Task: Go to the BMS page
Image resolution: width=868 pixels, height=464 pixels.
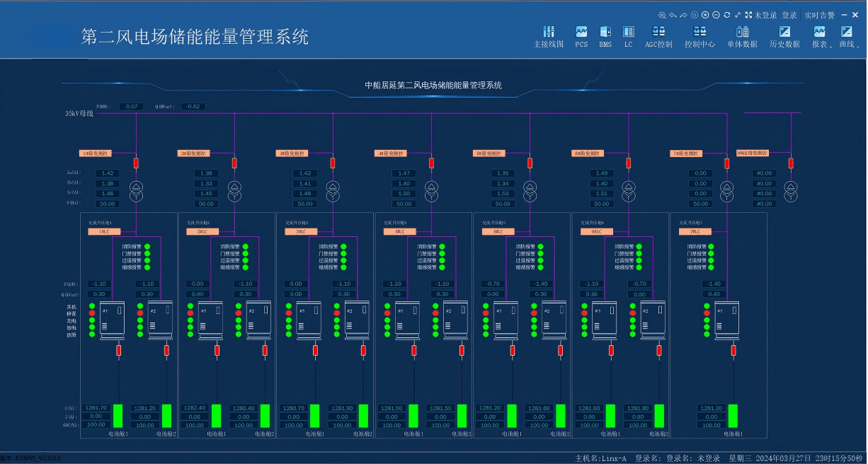Action: pyautogui.click(x=605, y=37)
